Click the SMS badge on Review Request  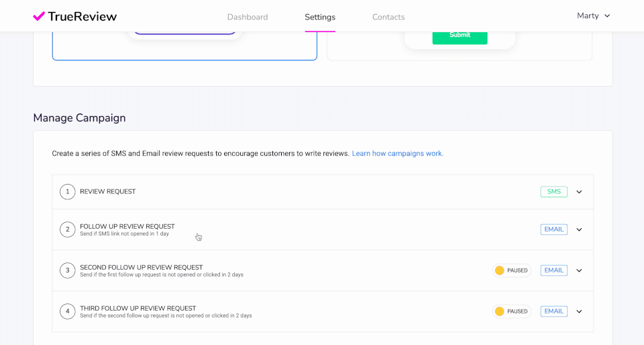point(553,192)
